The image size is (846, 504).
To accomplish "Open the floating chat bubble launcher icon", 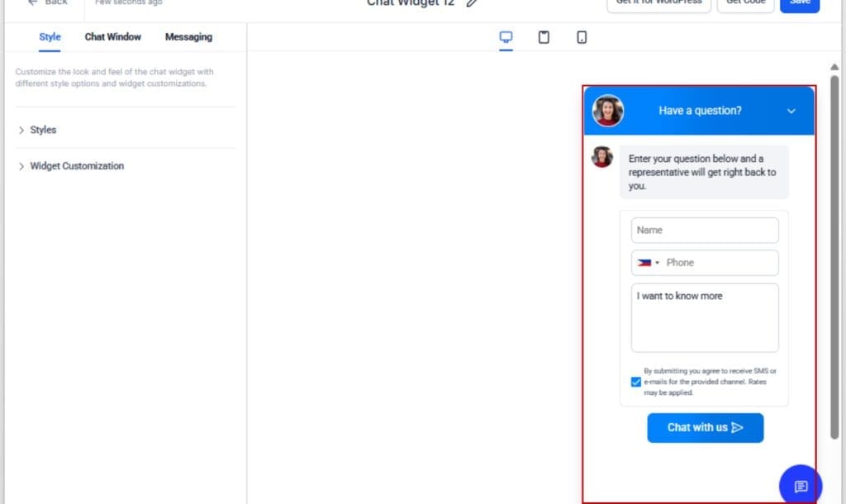I will pyautogui.click(x=799, y=485).
